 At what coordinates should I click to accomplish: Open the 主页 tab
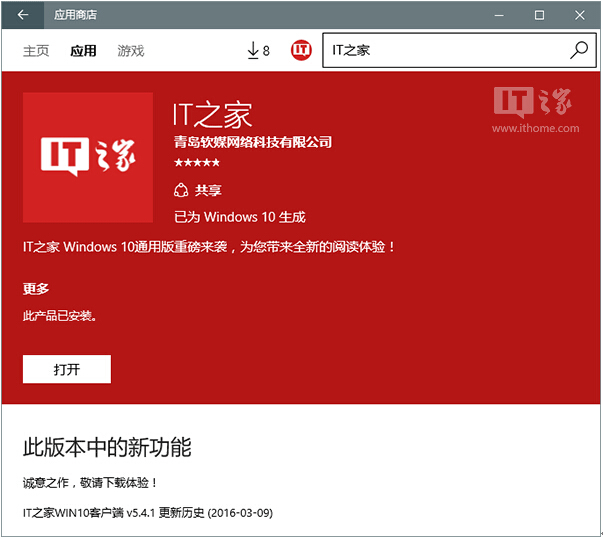36,51
